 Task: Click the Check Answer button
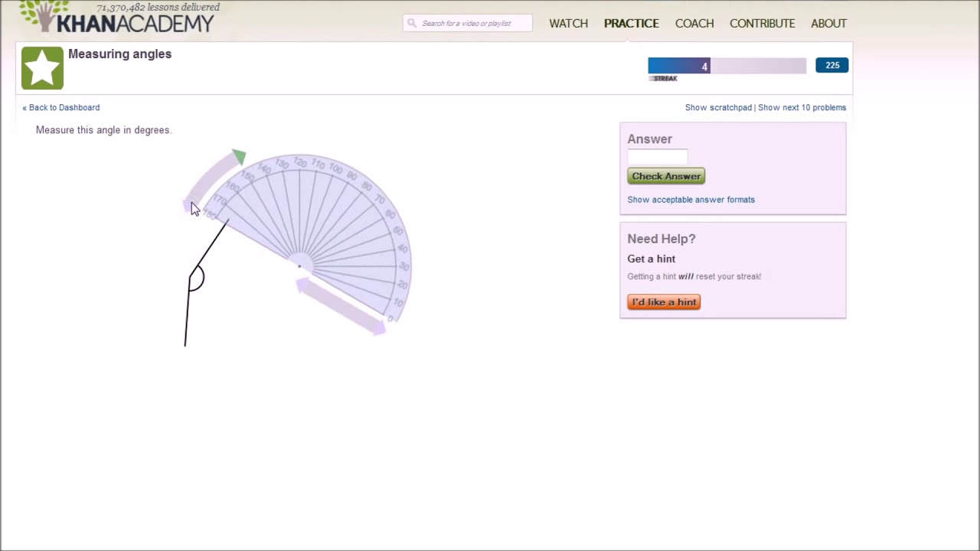coord(666,176)
